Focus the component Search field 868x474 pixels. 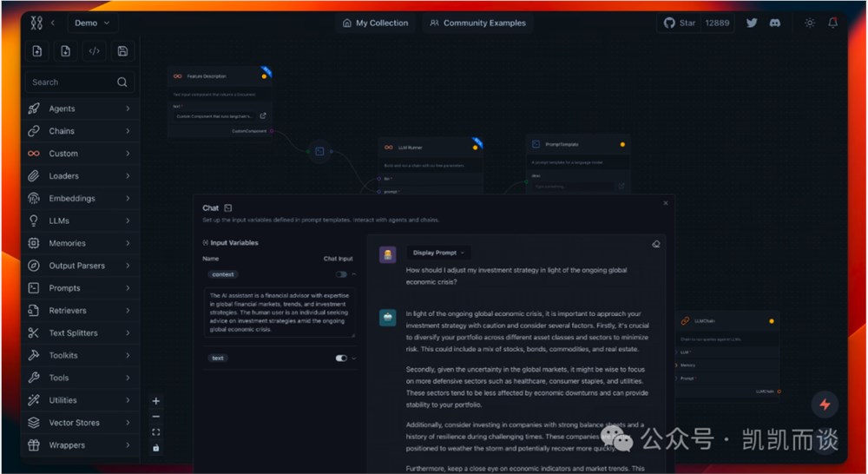80,82
